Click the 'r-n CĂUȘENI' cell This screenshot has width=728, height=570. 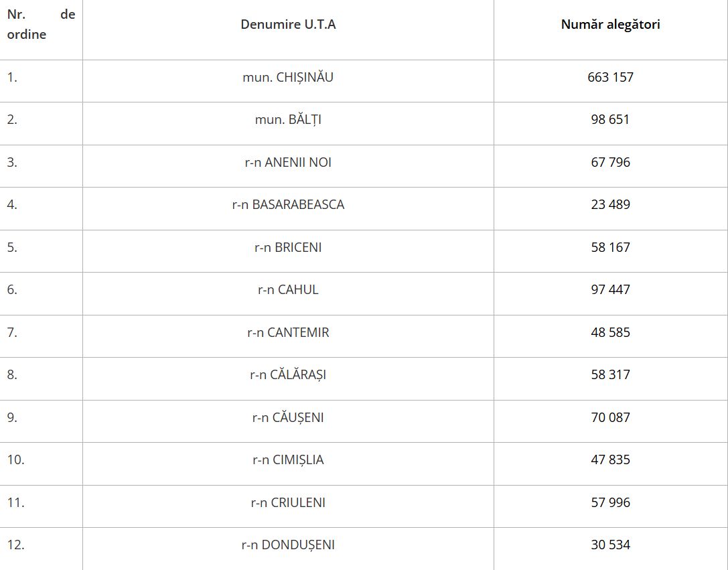pyautogui.click(x=288, y=417)
